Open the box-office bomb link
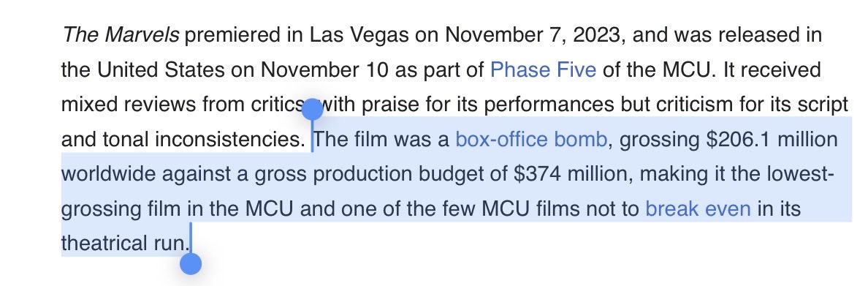The image size is (868, 286). pos(531,140)
